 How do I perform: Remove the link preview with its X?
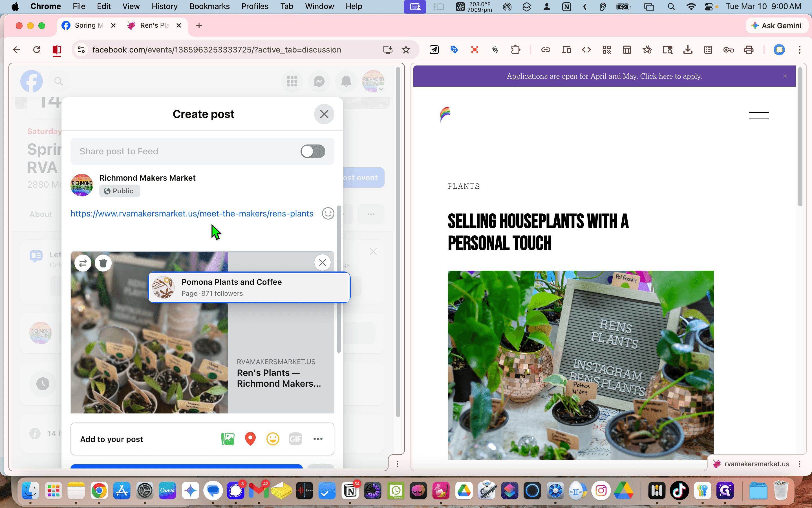tap(323, 262)
